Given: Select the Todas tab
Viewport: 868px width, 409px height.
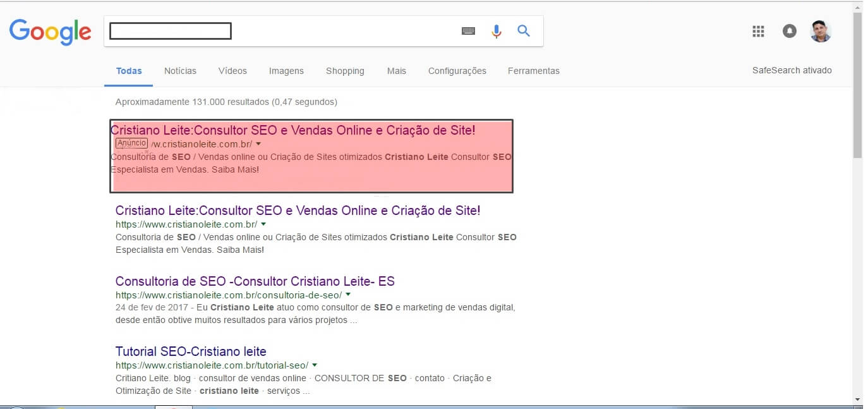Looking at the screenshot, I should [129, 71].
